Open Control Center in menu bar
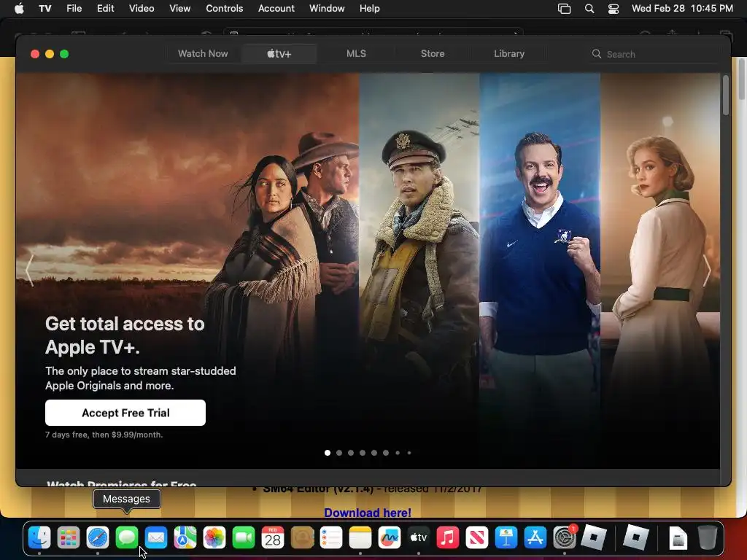This screenshot has height=560, width=747. coord(614,9)
